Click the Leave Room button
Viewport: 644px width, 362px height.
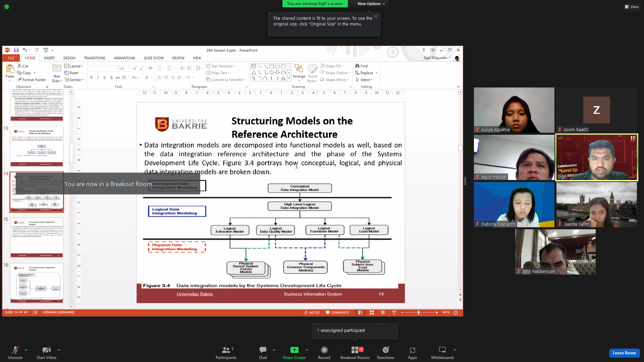coord(624,353)
